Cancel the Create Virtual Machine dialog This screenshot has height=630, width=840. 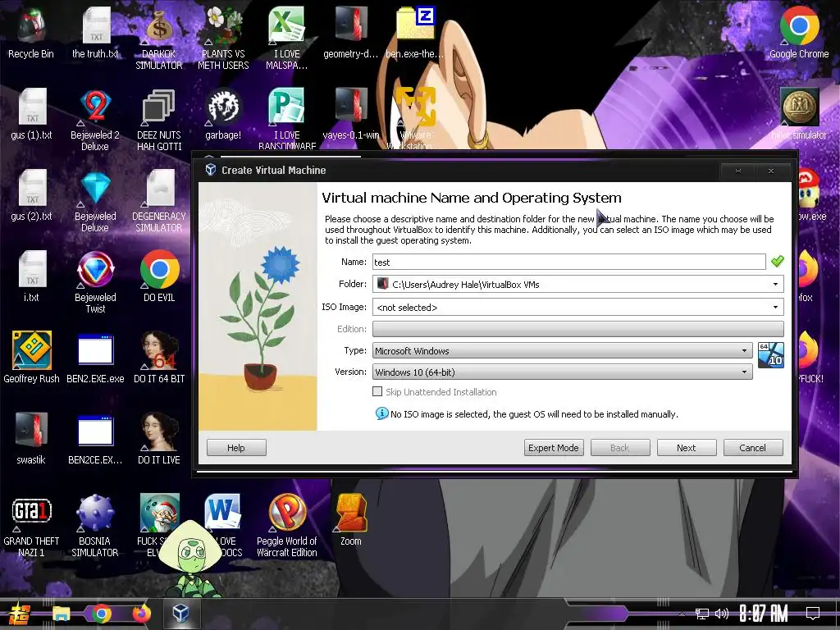pos(753,448)
